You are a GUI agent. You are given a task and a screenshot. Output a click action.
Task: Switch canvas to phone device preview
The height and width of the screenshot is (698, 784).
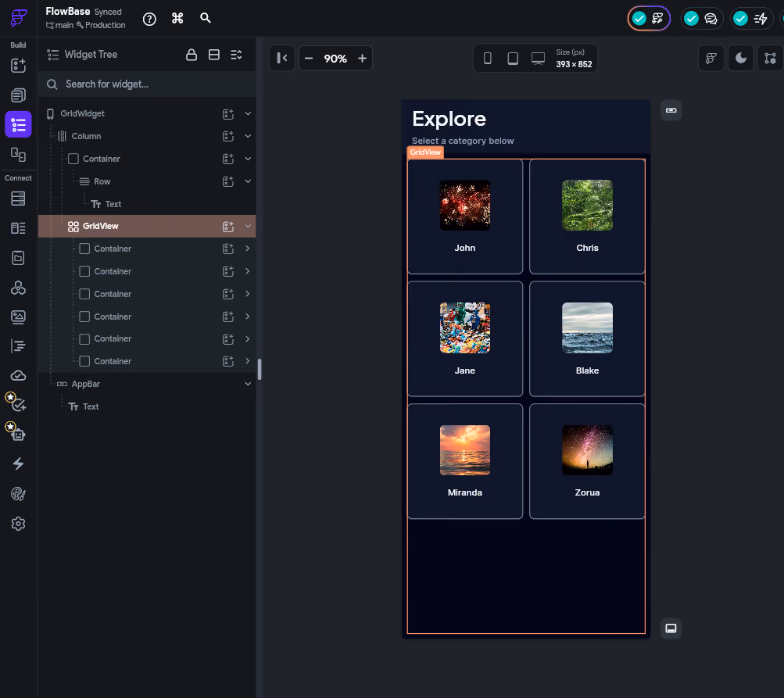point(488,59)
